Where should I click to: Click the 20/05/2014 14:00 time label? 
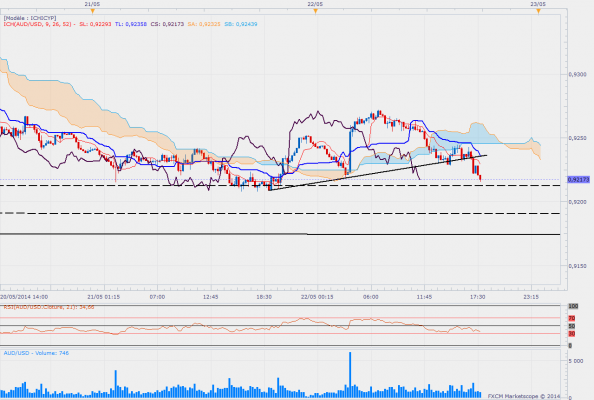24,297
